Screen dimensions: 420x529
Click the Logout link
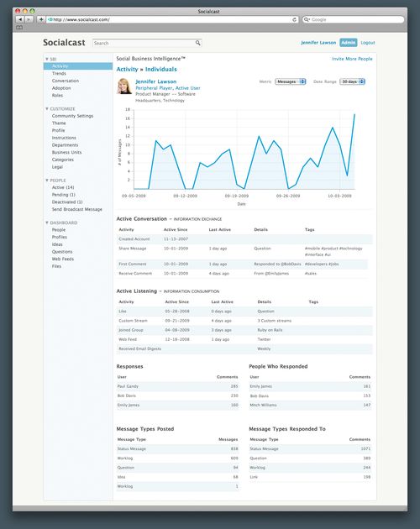pos(368,43)
